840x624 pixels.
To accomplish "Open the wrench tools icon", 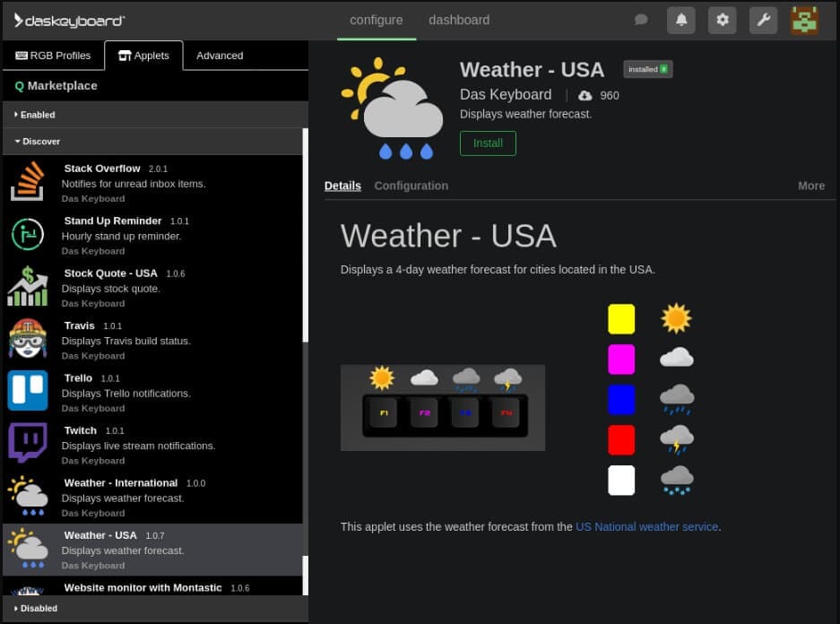I will click(764, 21).
